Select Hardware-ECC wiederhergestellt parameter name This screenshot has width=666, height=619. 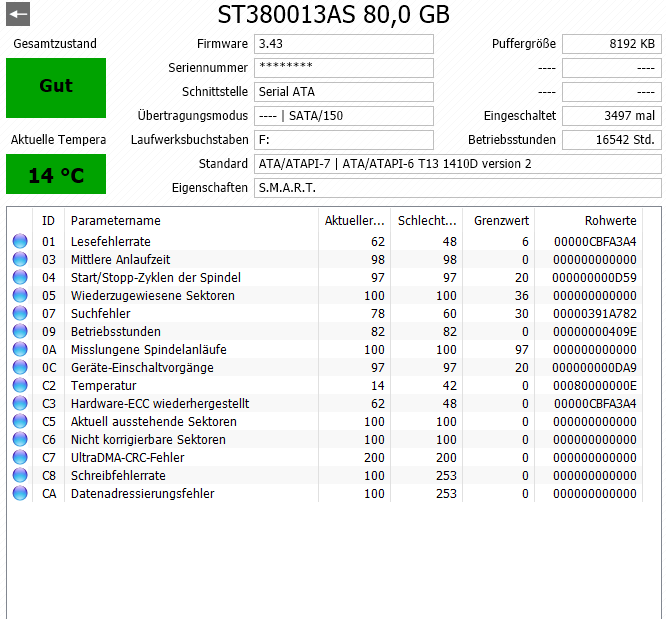160,403
